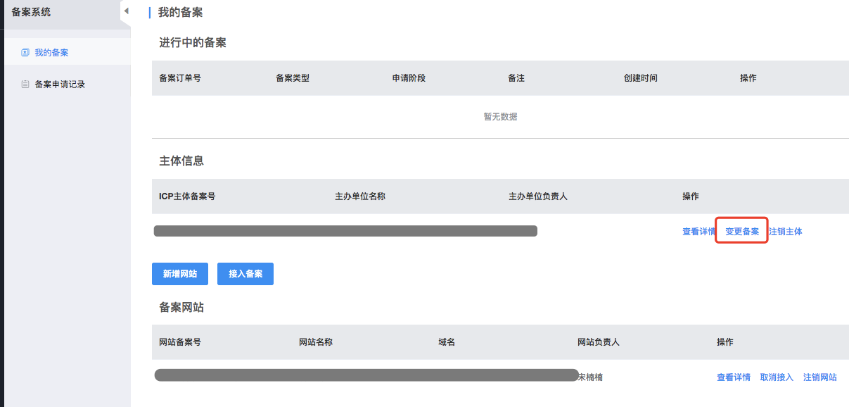Image resolution: width=868 pixels, height=407 pixels.
Task: Open 查看详情 for the 宋楠楠 website row
Action: 734,377
